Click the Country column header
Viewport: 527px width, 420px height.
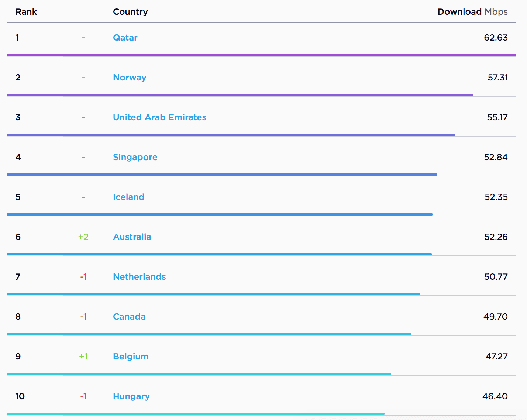130,12
